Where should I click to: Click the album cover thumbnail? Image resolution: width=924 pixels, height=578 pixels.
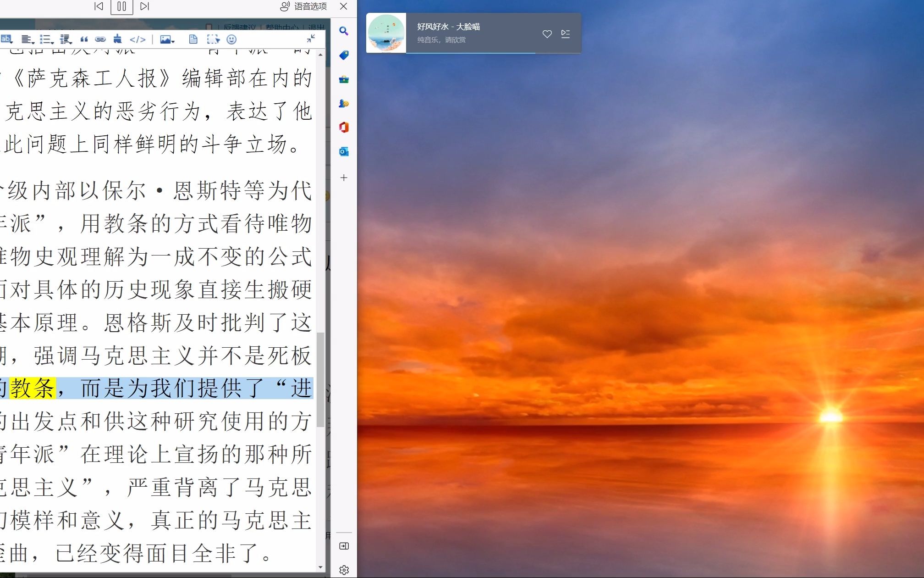tap(386, 33)
